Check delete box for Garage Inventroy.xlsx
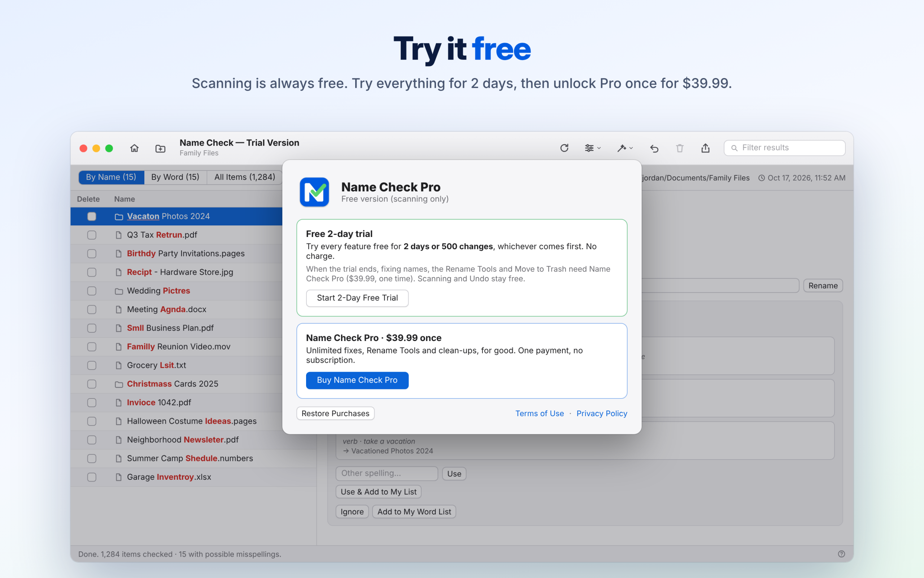This screenshot has height=578, width=924. click(x=92, y=477)
